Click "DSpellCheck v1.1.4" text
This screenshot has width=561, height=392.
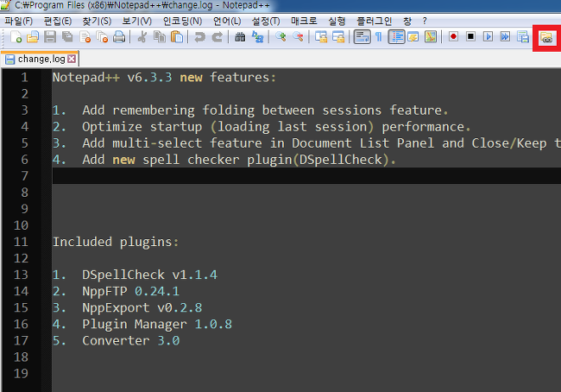[x=149, y=275]
